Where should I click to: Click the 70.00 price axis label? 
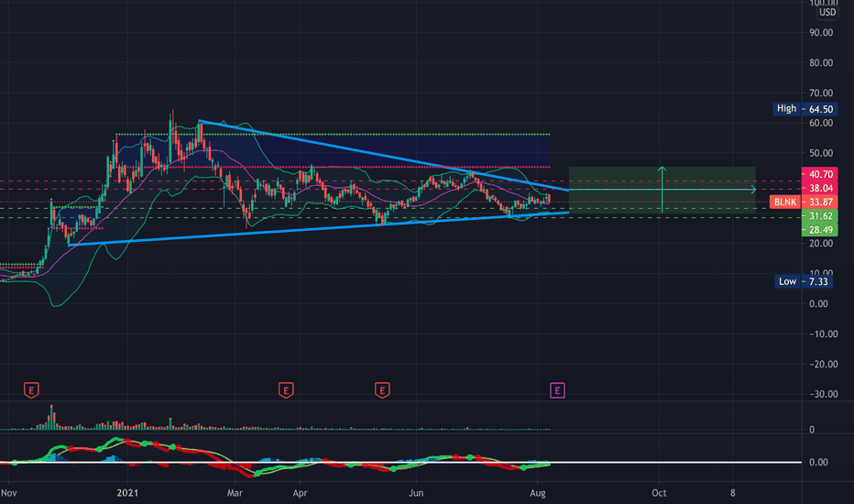(821, 93)
